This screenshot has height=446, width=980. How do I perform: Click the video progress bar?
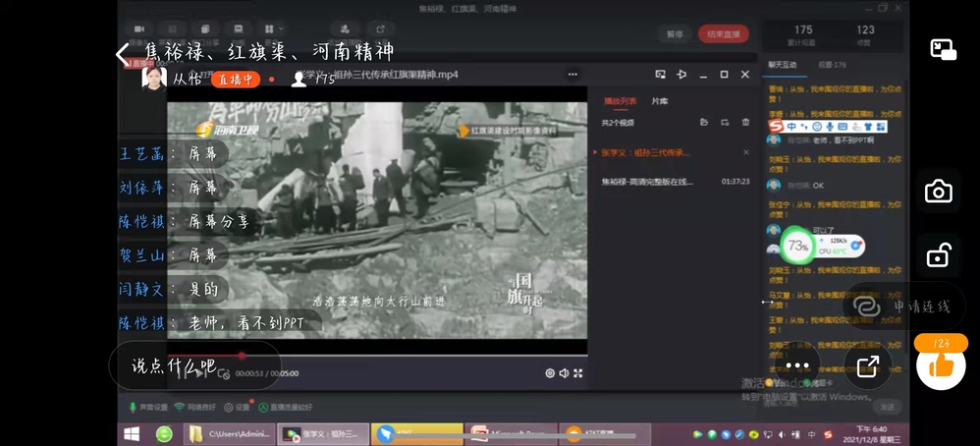click(393, 356)
